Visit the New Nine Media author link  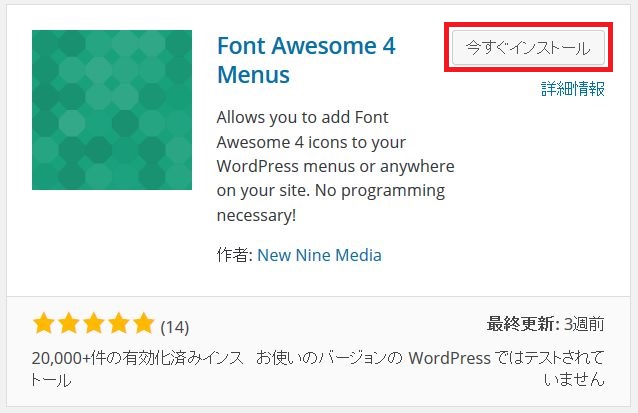point(319,255)
